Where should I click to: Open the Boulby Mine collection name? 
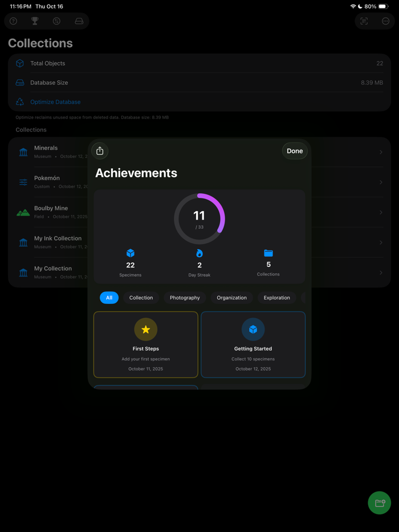coord(51,208)
